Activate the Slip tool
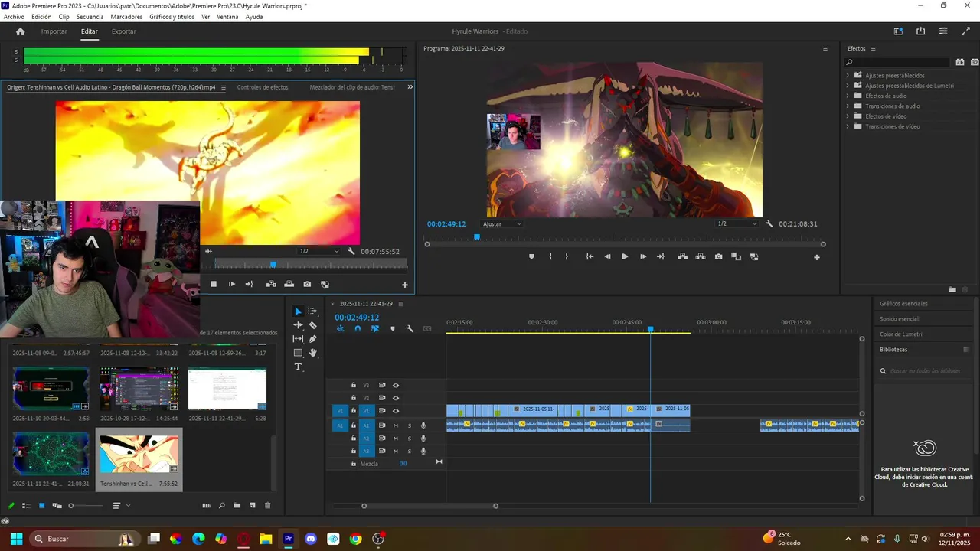 click(298, 339)
